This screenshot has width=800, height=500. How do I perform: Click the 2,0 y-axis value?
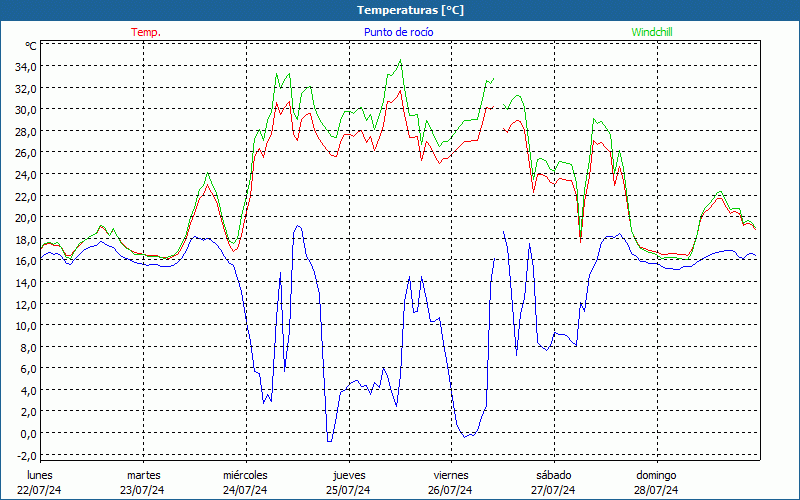28,412
